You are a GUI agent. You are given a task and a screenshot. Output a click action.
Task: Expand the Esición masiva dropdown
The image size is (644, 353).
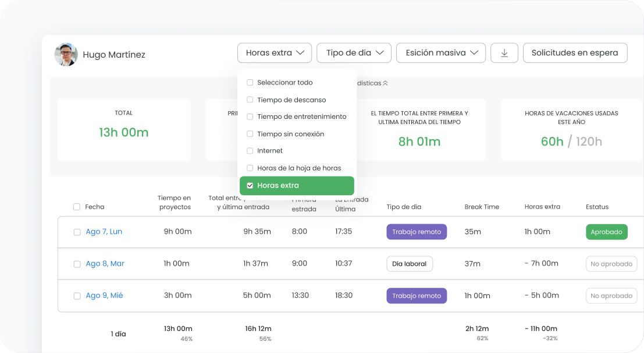pos(441,53)
